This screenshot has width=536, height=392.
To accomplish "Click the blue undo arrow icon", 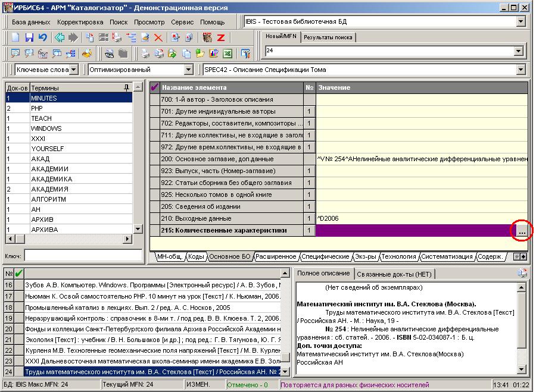I will [43, 37].
